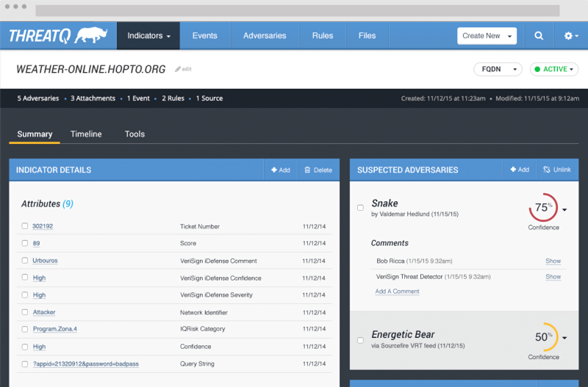This screenshot has height=387, width=588.
Task: Click Snake's 75% confidence gauge
Action: coord(543,208)
